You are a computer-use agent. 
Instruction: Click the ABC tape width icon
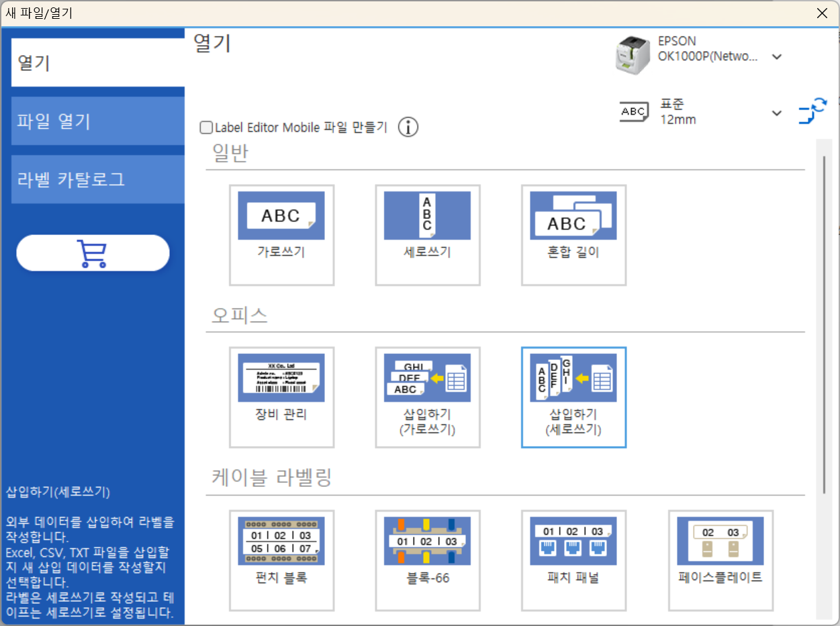pyautogui.click(x=634, y=111)
